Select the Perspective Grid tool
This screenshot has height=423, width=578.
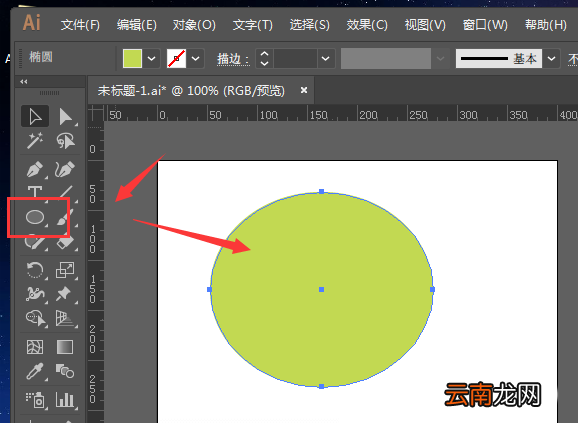(x=65, y=318)
